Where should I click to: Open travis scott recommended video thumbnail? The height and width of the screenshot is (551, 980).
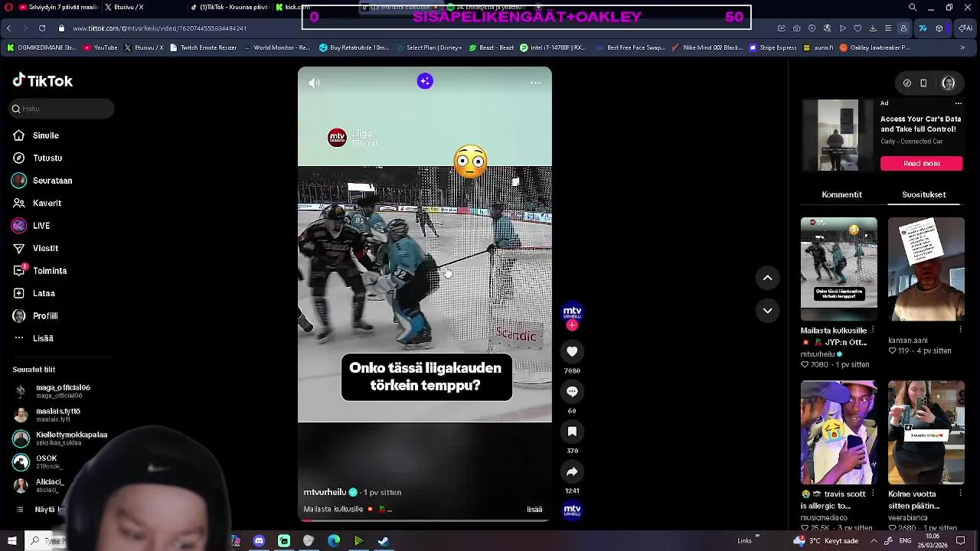click(x=839, y=432)
